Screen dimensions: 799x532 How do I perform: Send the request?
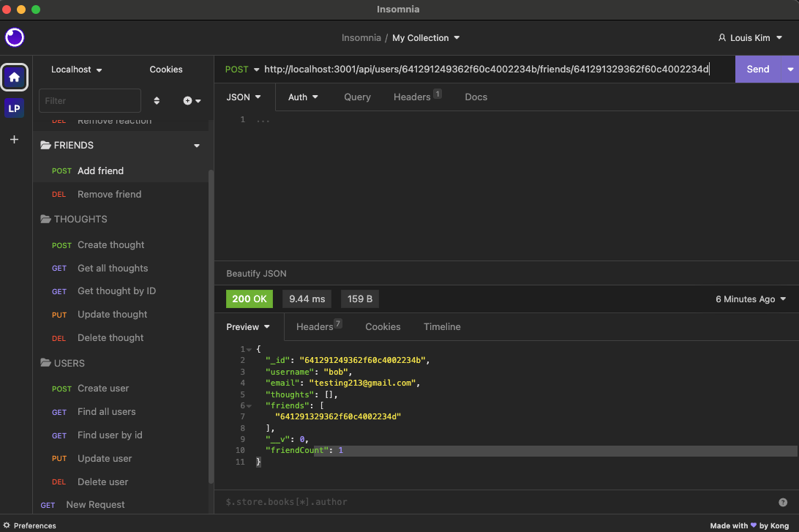coord(759,69)
